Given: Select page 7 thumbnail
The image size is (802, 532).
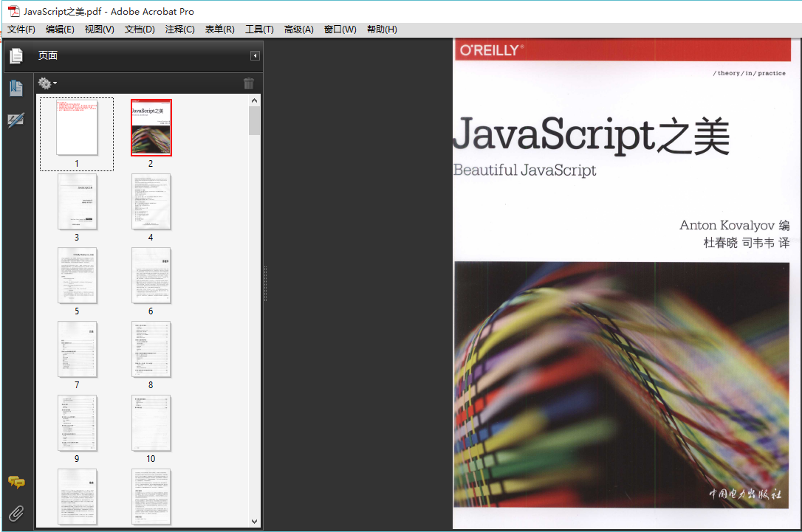Looking at the screenshot, I should pos(78,350).
